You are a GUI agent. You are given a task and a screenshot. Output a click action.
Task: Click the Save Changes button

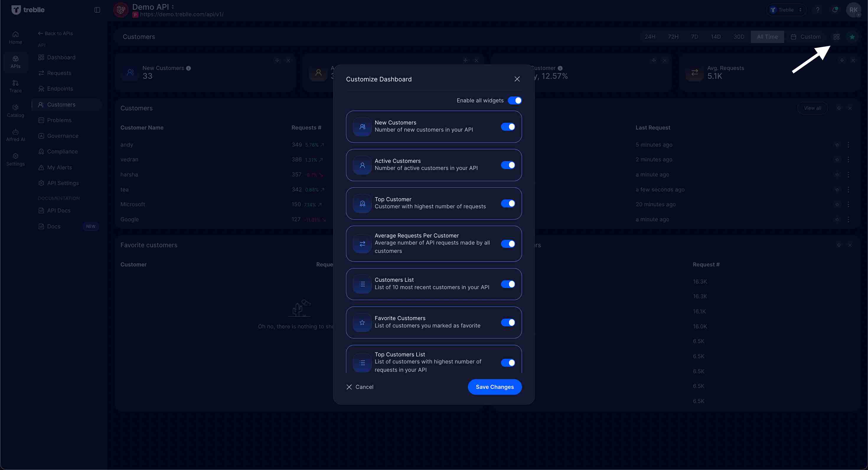coord(495,387)
